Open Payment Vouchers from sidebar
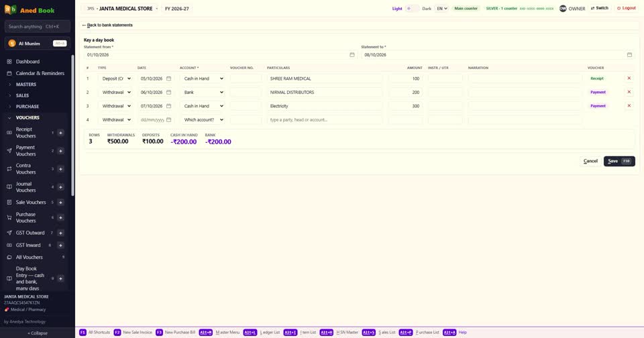 (x=25, y=151)
